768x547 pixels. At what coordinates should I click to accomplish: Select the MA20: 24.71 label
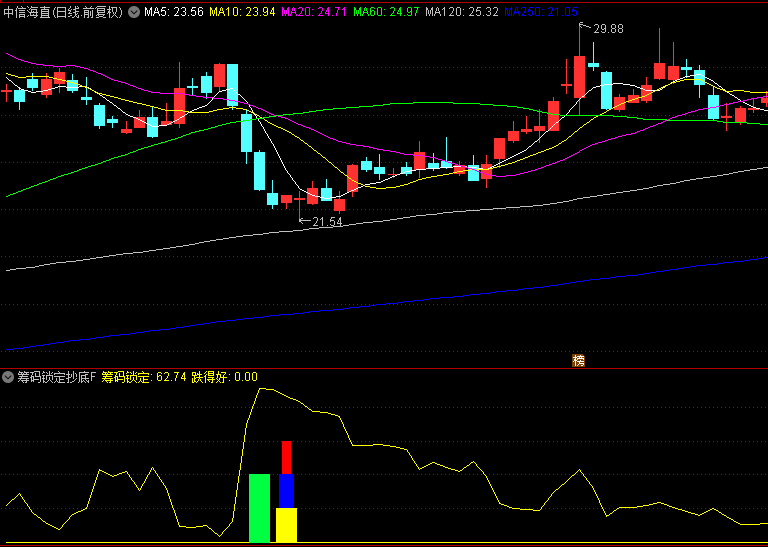pos(314,13)
